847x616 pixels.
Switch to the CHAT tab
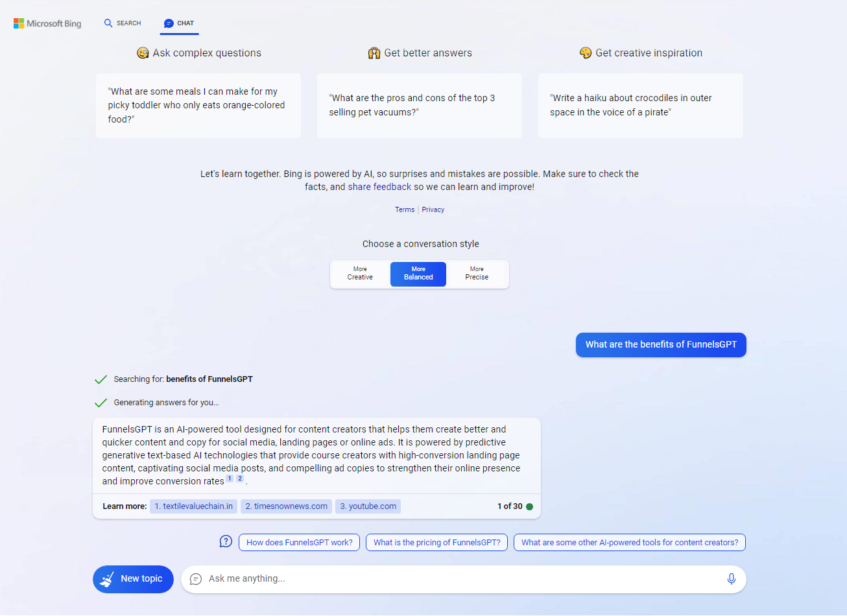(x=179, y=23)
